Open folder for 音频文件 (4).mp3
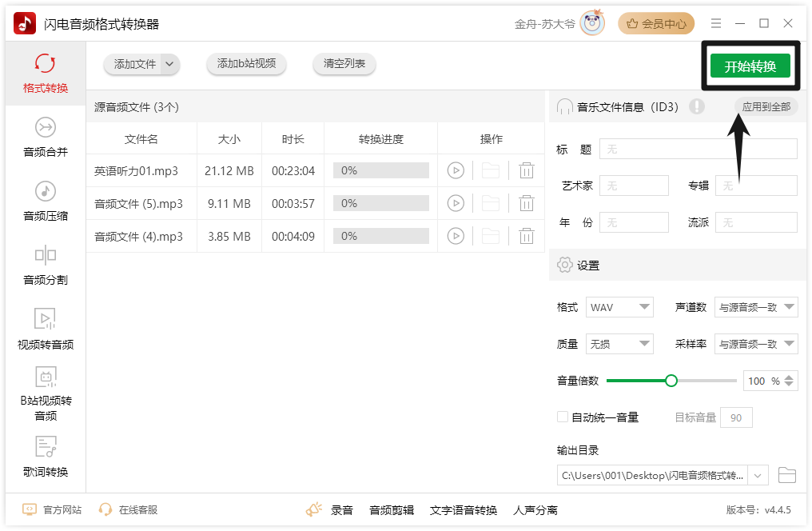 pos(491,236)
